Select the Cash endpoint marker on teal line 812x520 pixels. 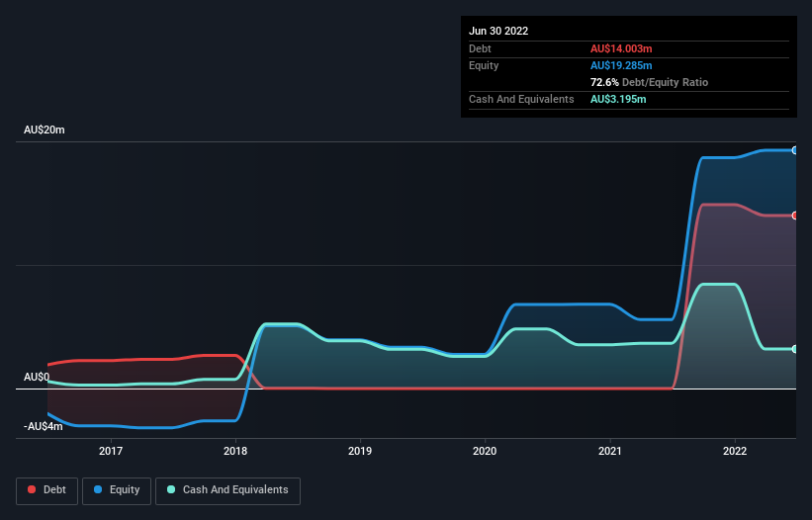click(795, 349)
